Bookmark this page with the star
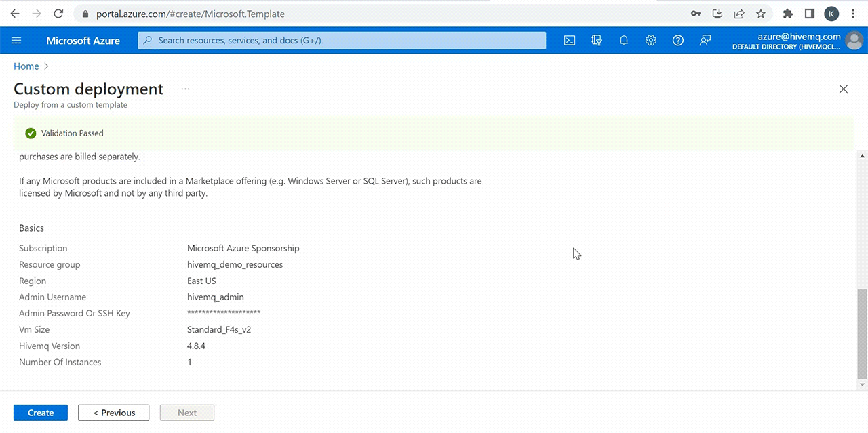Viewport: 868px width, 433px height. pos(761,14)
